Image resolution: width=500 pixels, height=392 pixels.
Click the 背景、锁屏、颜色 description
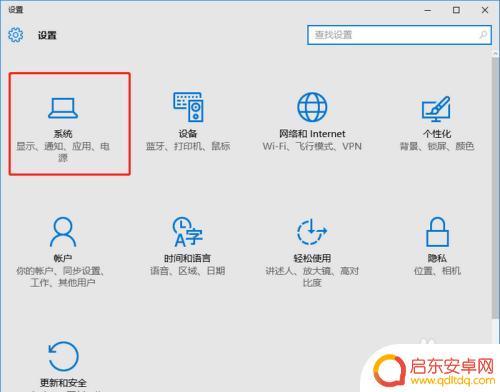[x=437, y=146]
